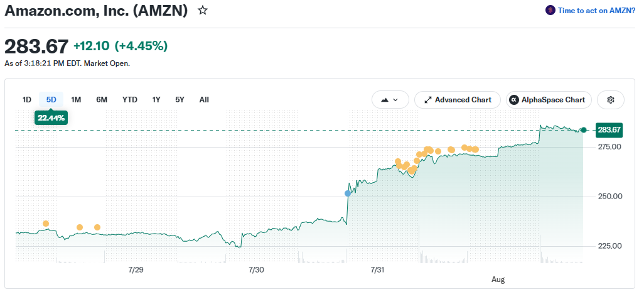Switch to the 6M range
Image resolution: width=644 pixels, height=292 pixels.
coord(102,100)
